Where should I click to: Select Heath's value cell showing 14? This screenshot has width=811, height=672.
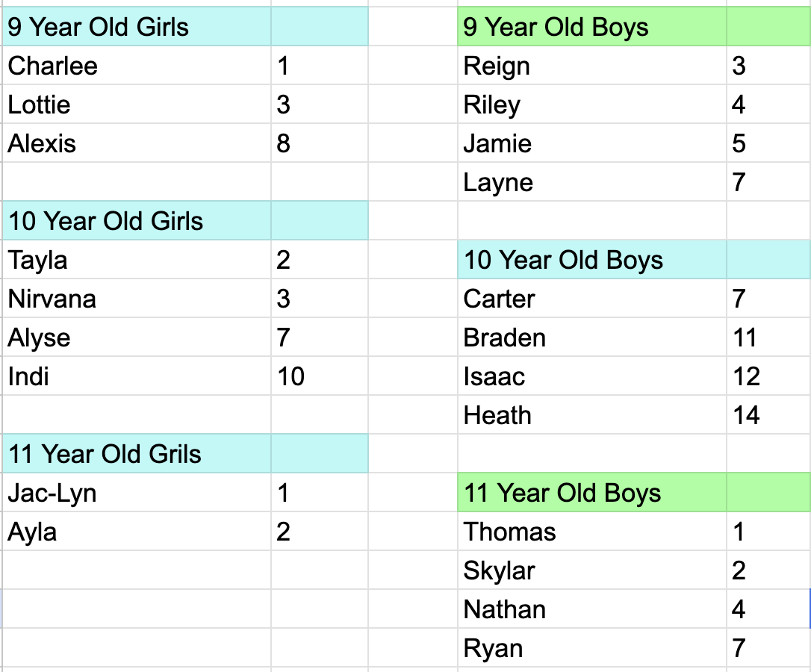768,415
